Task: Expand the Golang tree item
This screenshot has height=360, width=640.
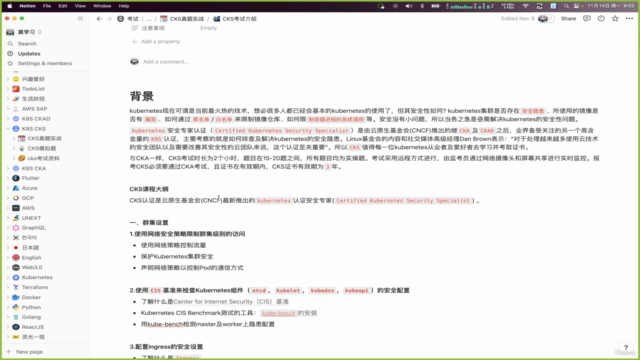Action: click(8, 317)
